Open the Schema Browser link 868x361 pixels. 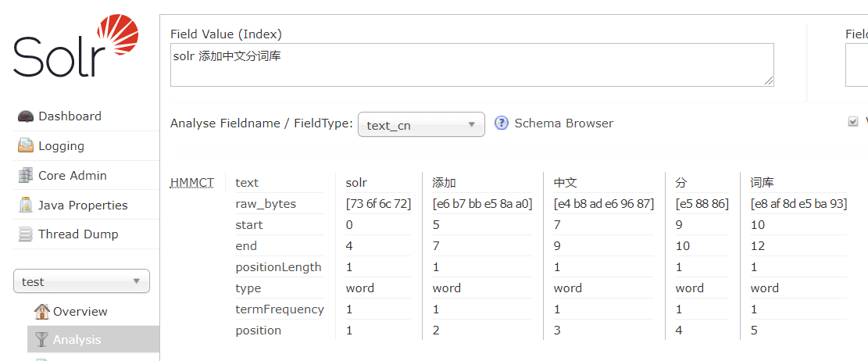pos(563,123)
